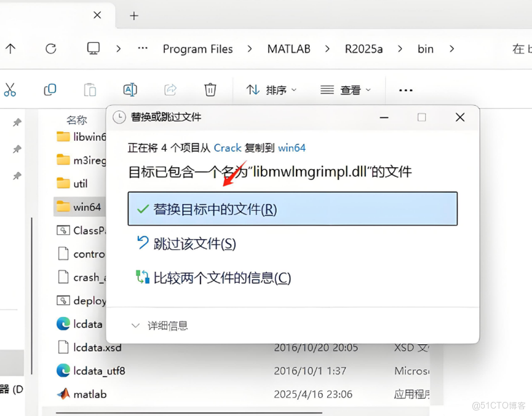532x416 pixels.
Task: Select the Rename icon
Action: 130,90
